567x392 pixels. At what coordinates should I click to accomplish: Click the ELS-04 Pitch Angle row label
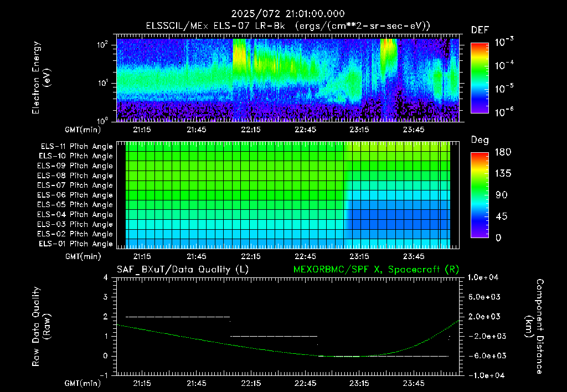(75, 214)
